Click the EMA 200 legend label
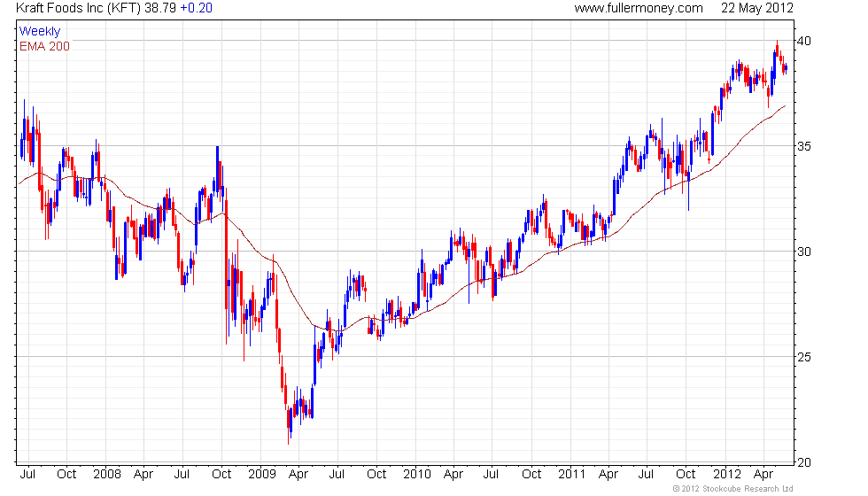 [45, 46]
